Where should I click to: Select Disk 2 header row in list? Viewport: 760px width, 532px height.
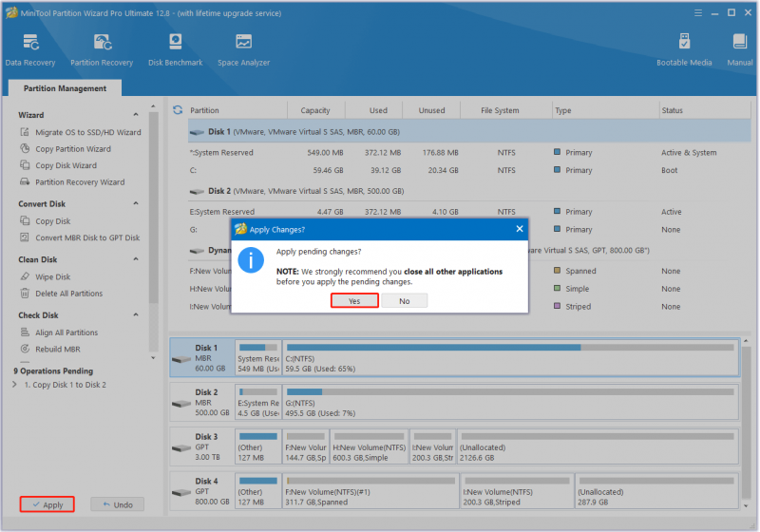pyautogui.click(x=469, y=191)
